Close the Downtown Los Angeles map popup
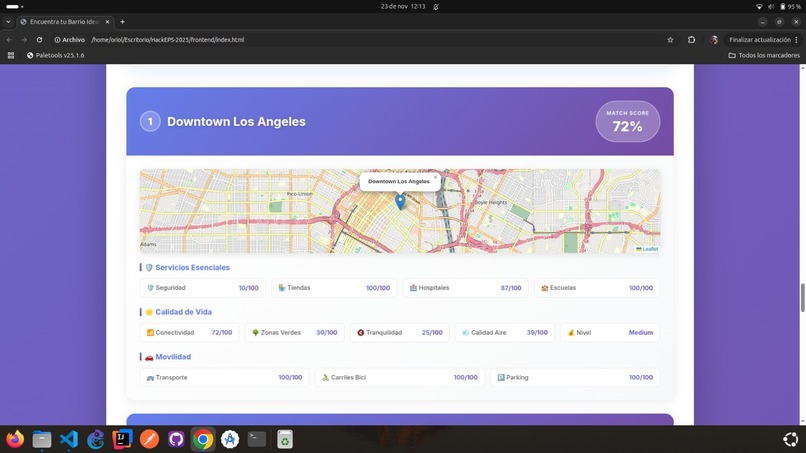The width and height of the screenshot is (806, 453). point(435,177)
